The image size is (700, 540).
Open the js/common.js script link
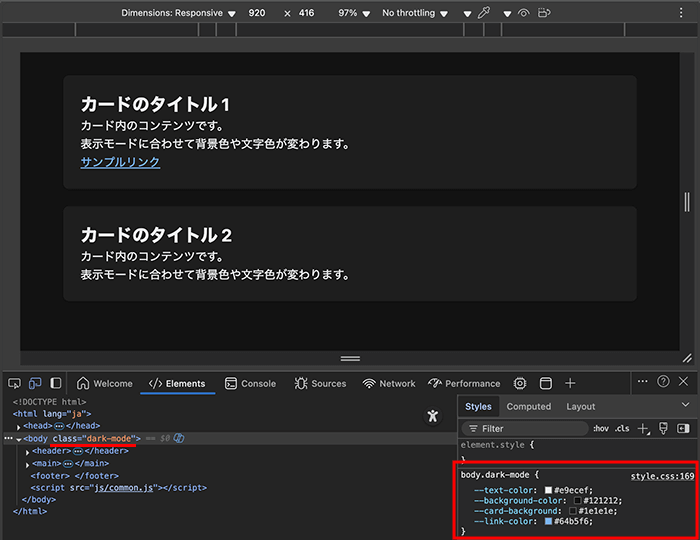click(x=124, y=488)
